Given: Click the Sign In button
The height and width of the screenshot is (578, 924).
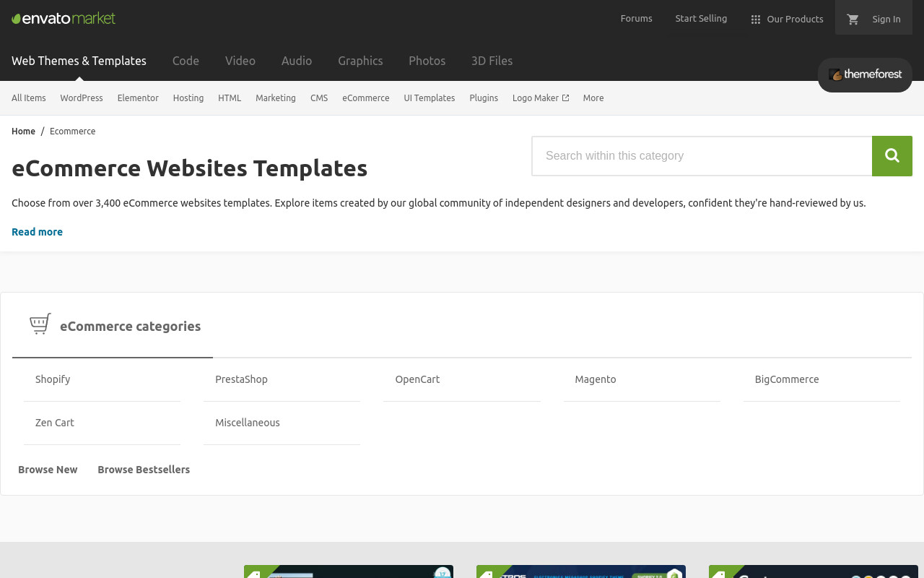Looking at the screenshot, I should [886, 20].
